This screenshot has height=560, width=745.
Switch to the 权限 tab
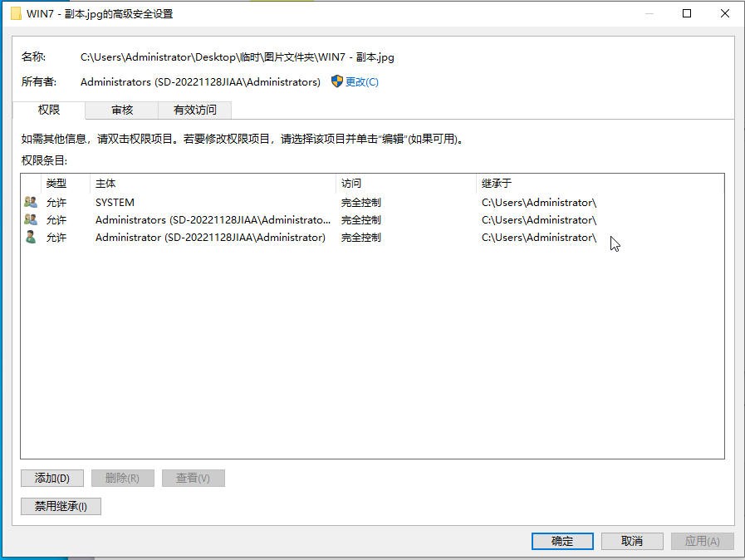[x=49, y=110]
